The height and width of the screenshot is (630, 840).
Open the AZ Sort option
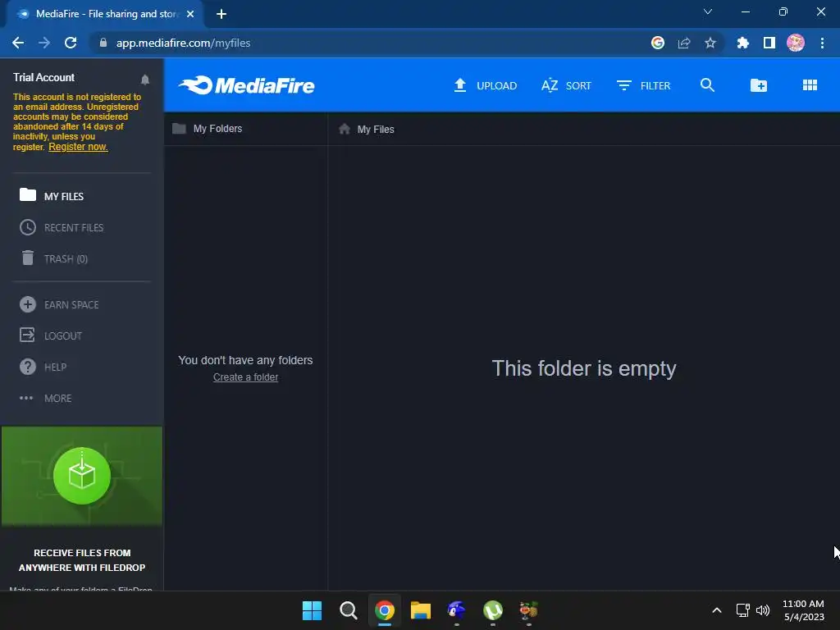566,85
